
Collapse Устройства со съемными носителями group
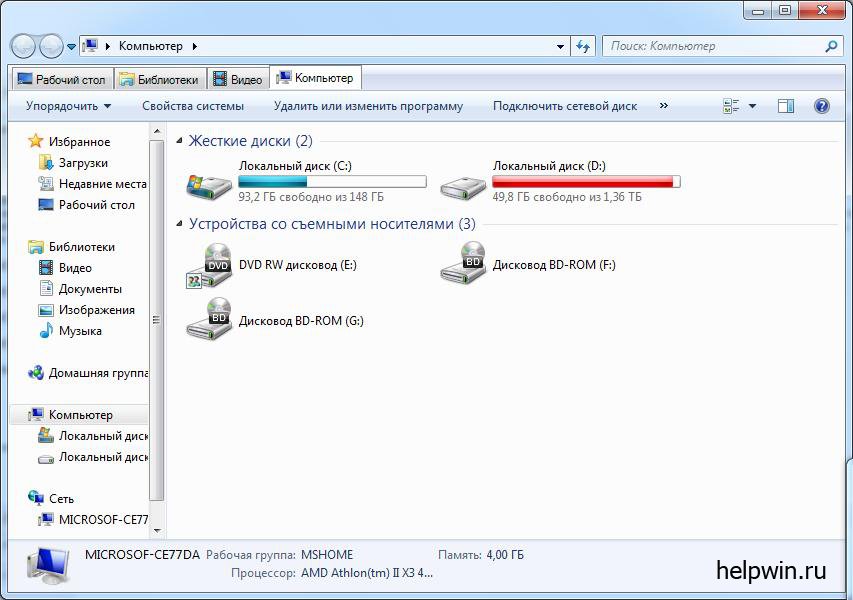[180, 224]
